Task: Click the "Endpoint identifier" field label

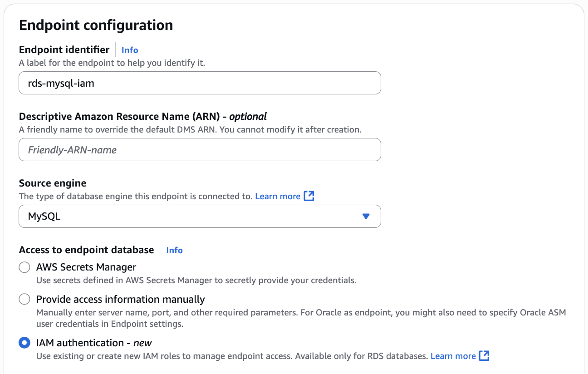Action: 64,49
